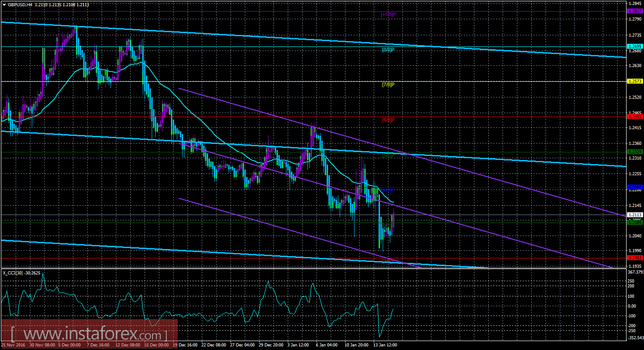Click the 1.2145 value on price scale
644x350 pixels.
coord(635,205)
